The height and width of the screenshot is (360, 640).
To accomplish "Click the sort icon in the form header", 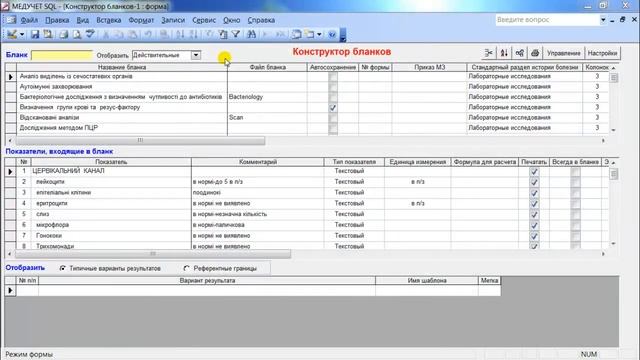I will point(504,53).
